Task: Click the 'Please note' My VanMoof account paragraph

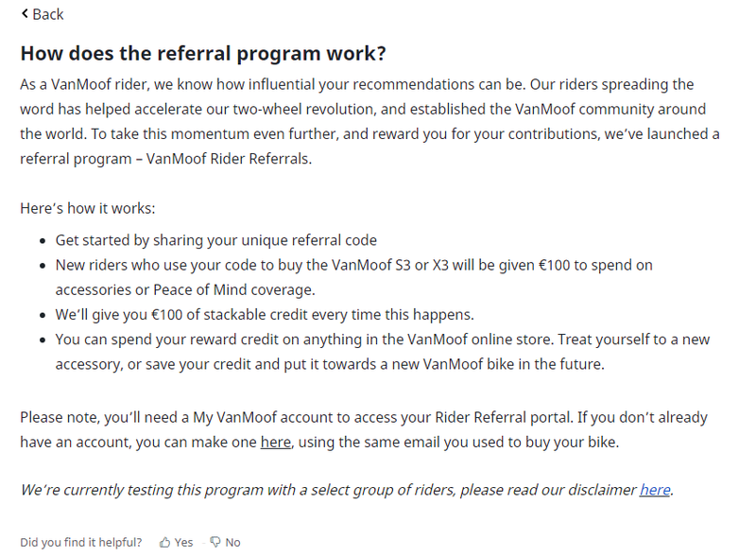Action: tap(364, 429)
